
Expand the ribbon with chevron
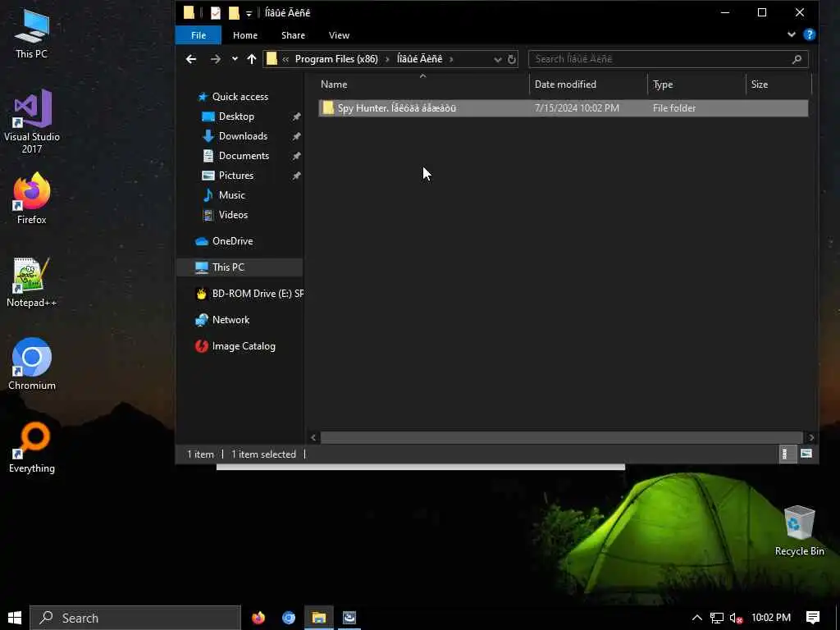[x=792, y=34]
